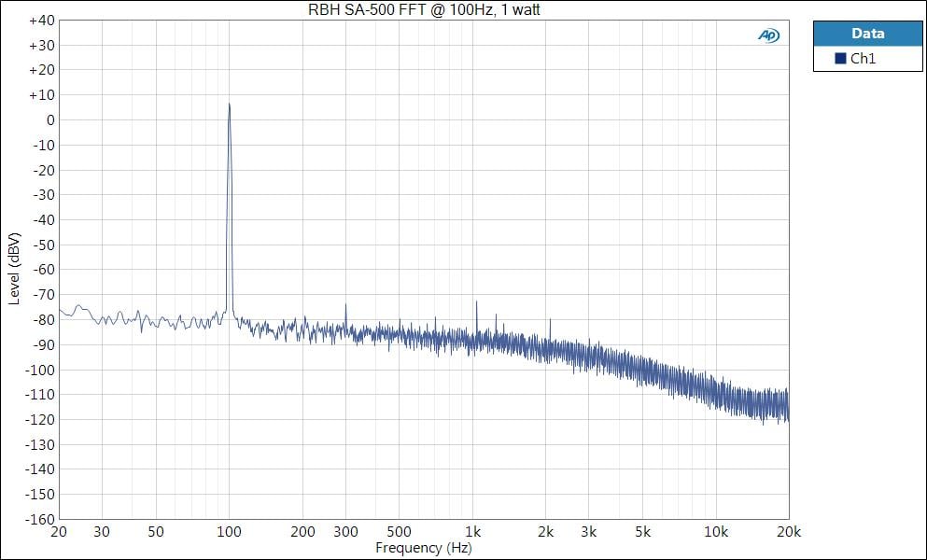Click the 10k frequency axis tick label

pyautogui.click(x=715, y=532)
